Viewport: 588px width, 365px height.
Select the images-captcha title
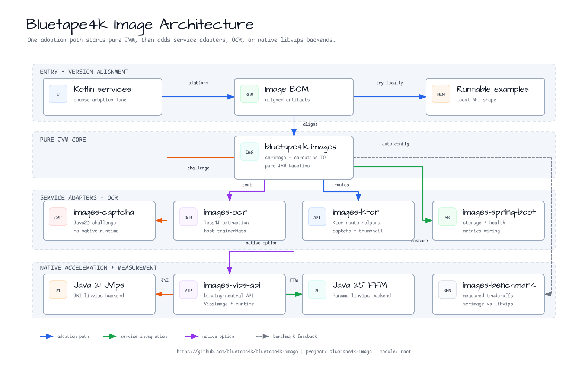(x=104, y=212)
